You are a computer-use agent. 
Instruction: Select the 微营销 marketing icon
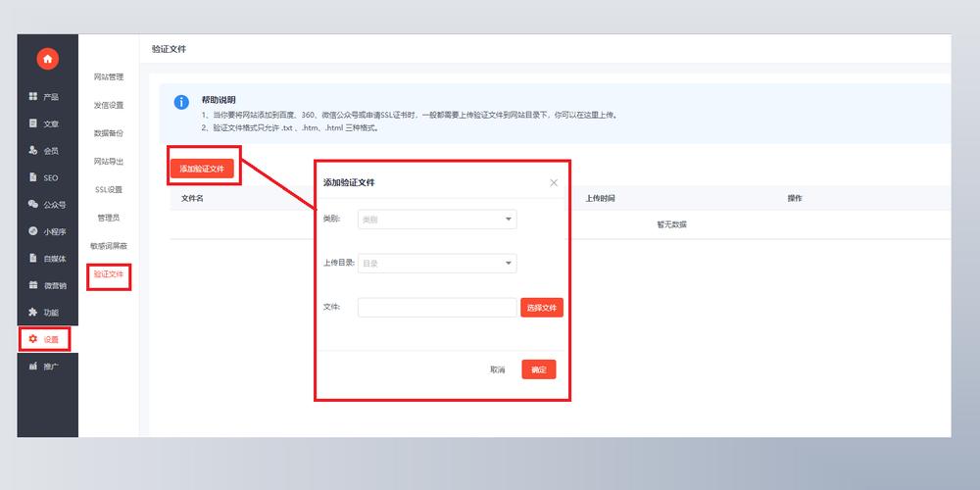coord(33,284)
